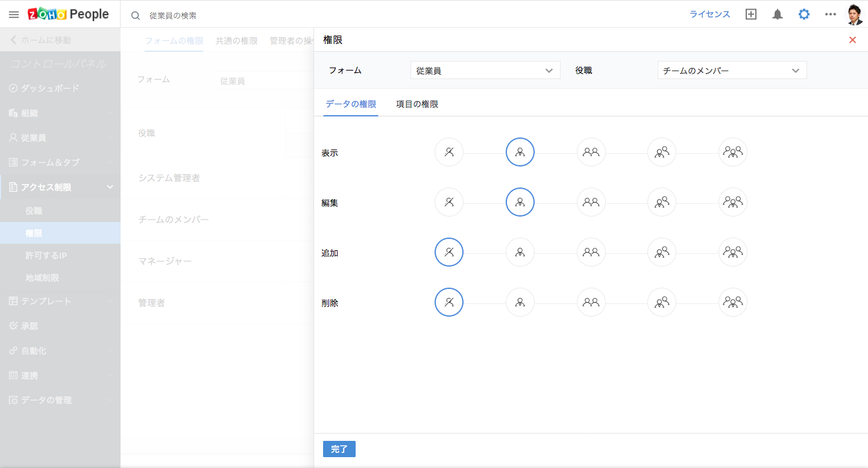Set 追加 permission to own data only
868x468 pixels.
point(520,252)
